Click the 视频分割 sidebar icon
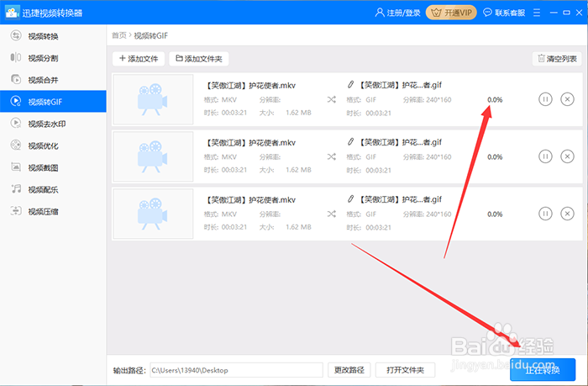 [16, 57]
